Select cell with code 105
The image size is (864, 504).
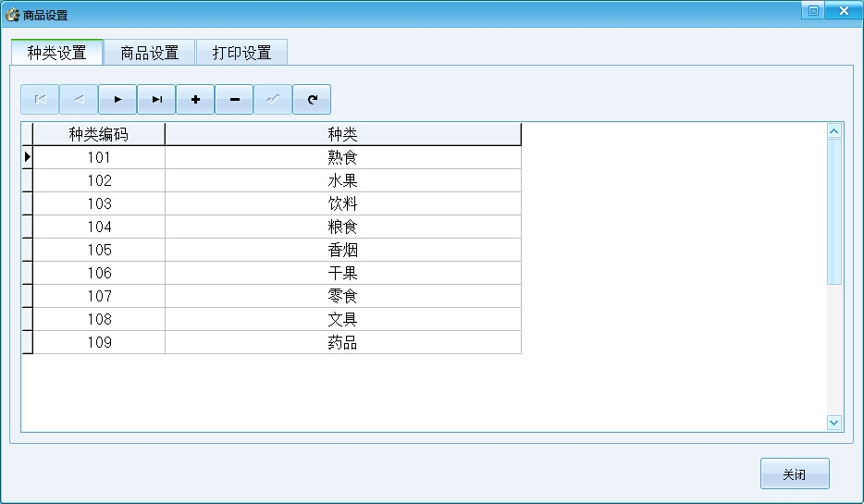99,250
